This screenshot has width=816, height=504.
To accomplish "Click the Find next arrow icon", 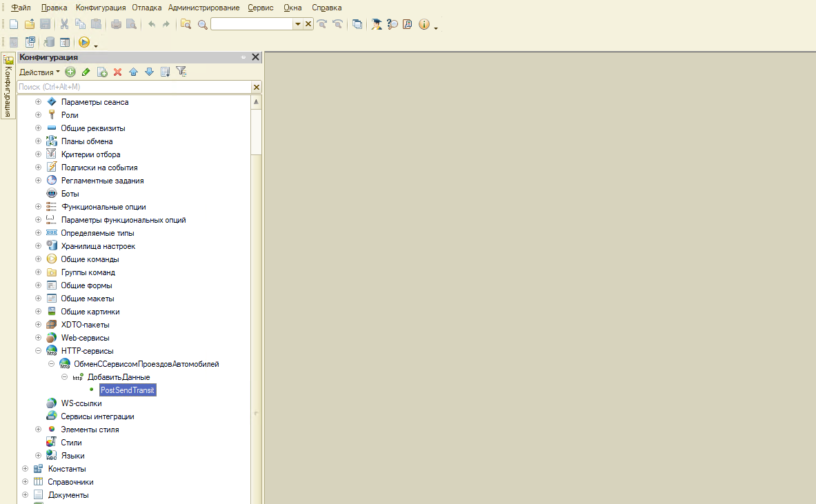I will (x=322, y=24).
